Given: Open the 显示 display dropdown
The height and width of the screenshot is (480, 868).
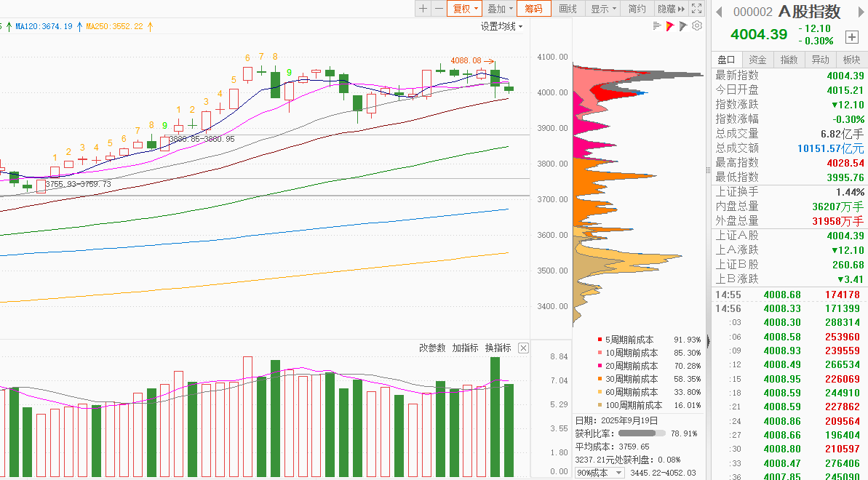Looking at the screenshot, I should coord(603,8).
